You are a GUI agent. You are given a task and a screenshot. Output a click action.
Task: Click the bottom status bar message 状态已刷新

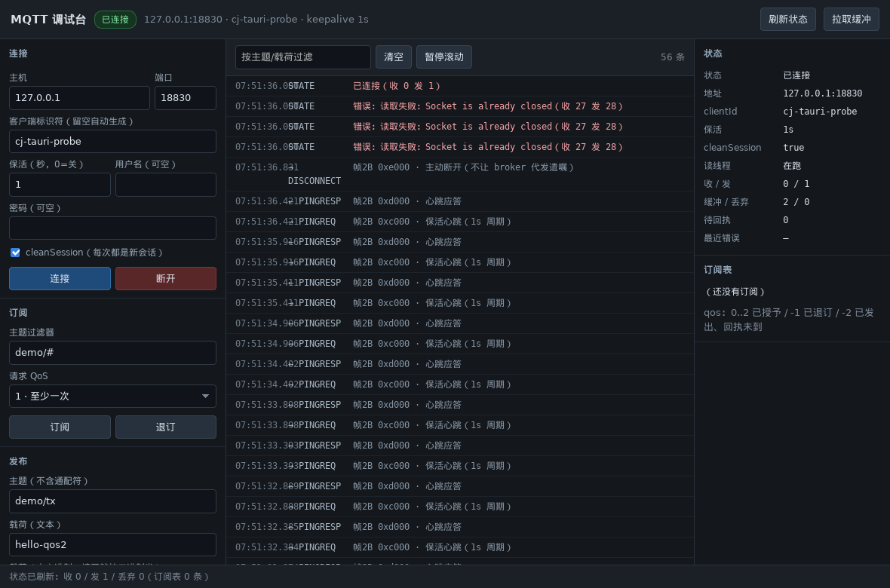click(x=109, y=577)
